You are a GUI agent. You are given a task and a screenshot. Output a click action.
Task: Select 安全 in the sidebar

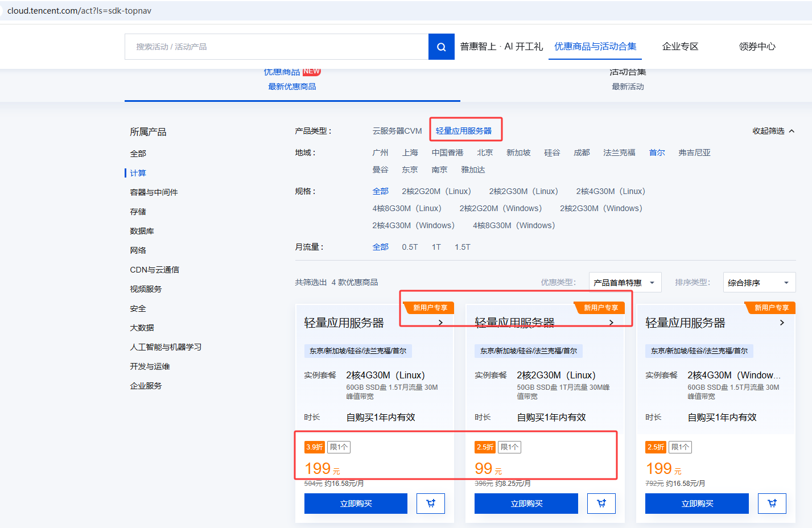click(138, 308)
